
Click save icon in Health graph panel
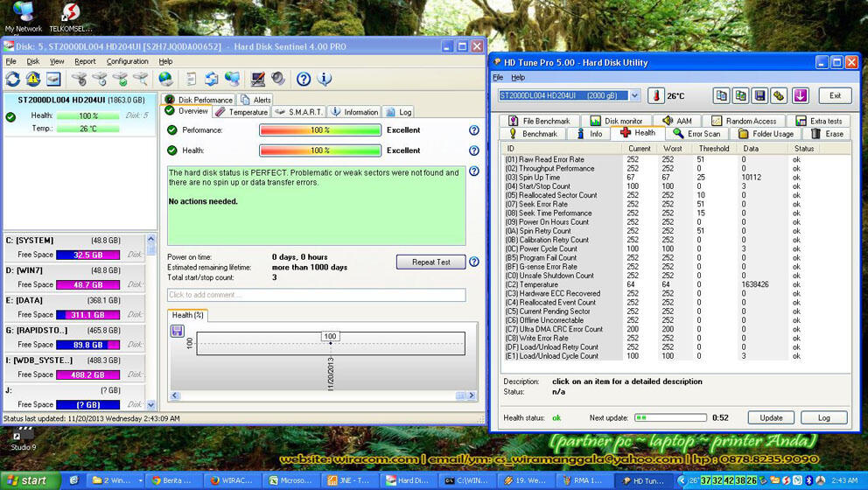click(x=177, y=331)
